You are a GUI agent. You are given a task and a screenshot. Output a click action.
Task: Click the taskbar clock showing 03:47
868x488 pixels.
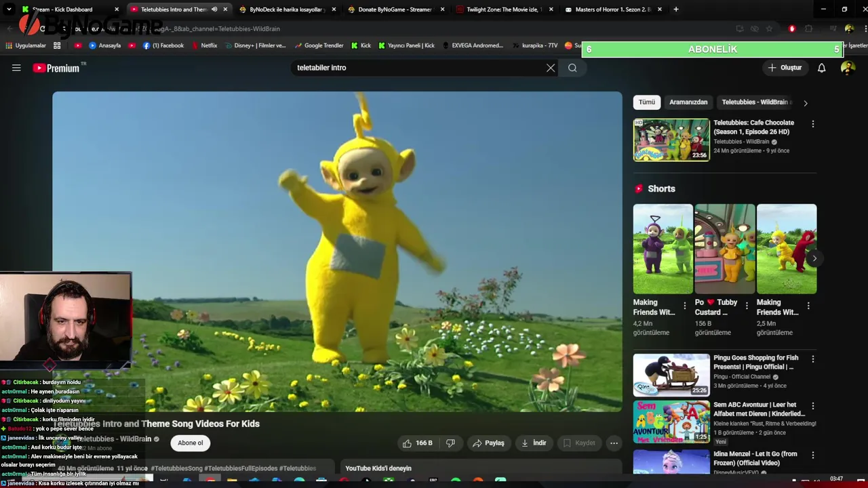click(836, 479)
